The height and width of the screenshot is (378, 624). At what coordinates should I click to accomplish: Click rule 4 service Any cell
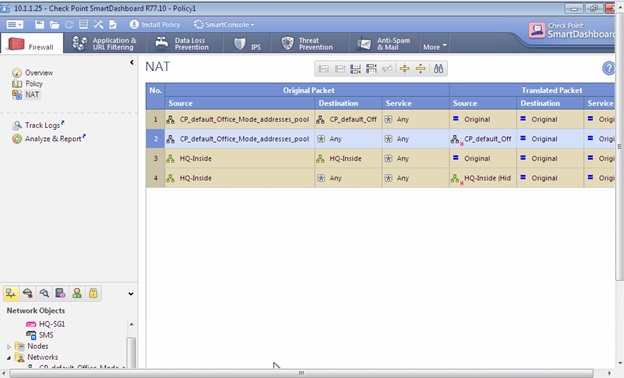coord(415,178)
